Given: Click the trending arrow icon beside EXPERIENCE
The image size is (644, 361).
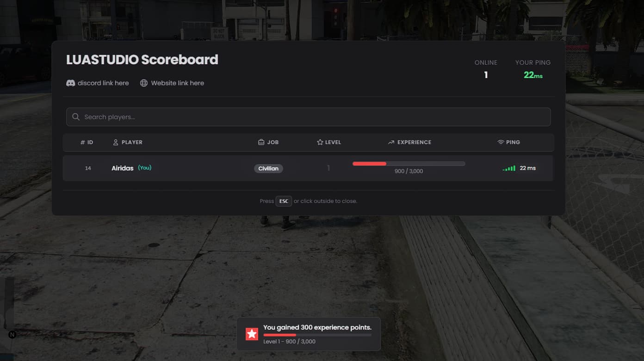Looking at the screenshot, I should click(x=391, y=142).
